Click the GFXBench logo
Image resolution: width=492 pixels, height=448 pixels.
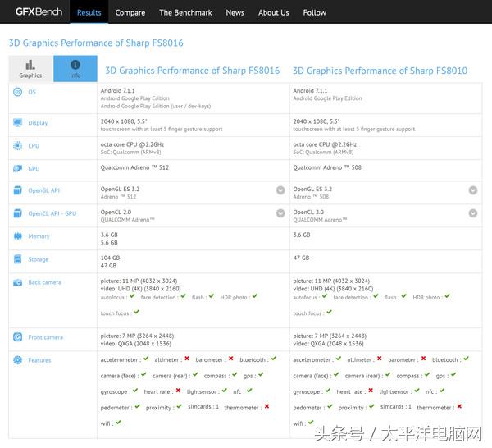tap(39, 12)
